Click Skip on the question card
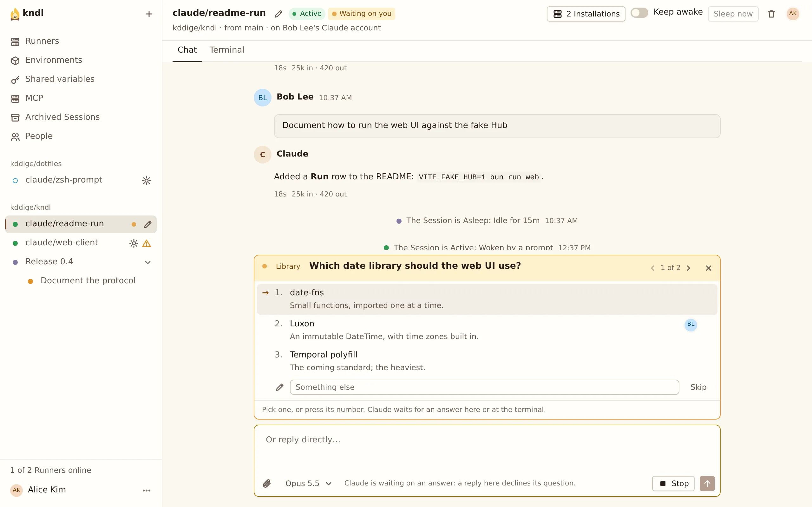This screenshot has height=507, width=812. coord(698,387)
